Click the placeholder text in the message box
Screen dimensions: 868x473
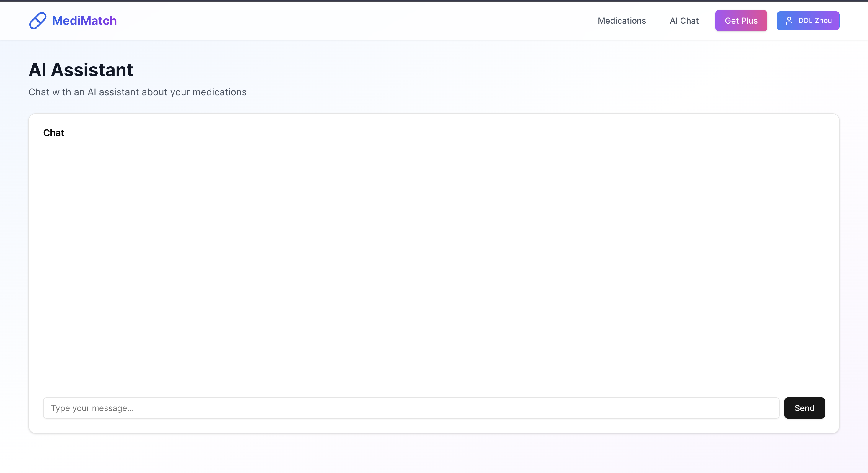click(x=92, y=408)
